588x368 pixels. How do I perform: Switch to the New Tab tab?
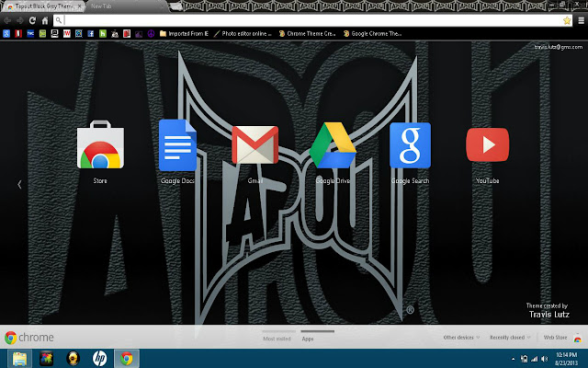coord(128,6)
